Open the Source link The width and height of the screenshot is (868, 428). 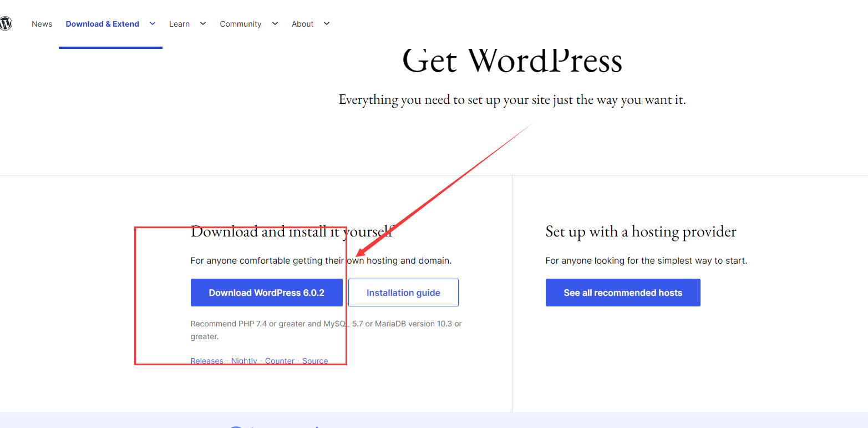[315, 361]
